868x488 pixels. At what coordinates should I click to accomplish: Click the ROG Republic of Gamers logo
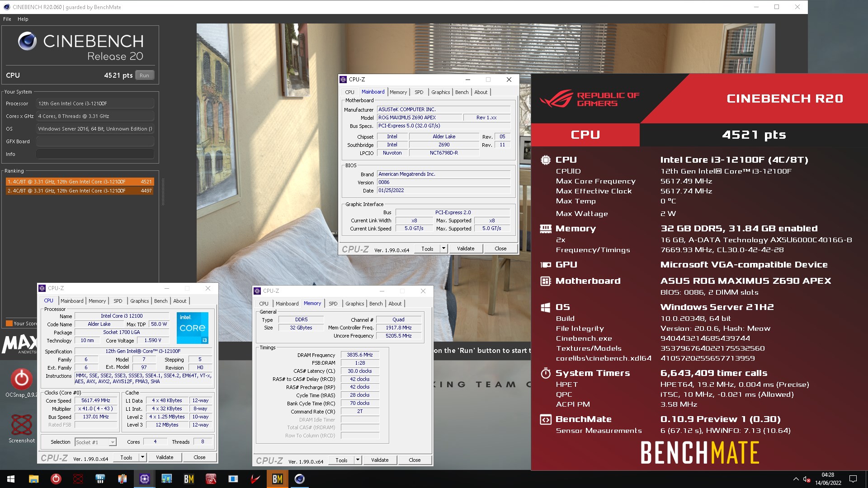click(x=589, y=99)
